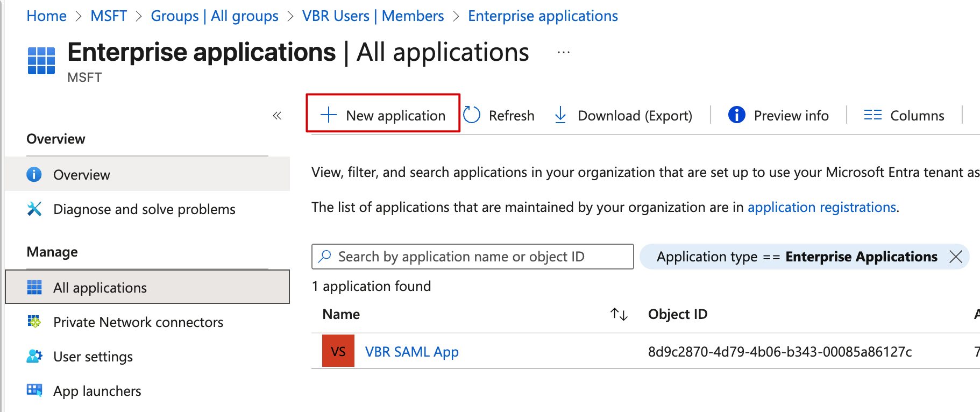Select All applications in Manage menu
The image size is (980, 412).
[x=100, y=288]
